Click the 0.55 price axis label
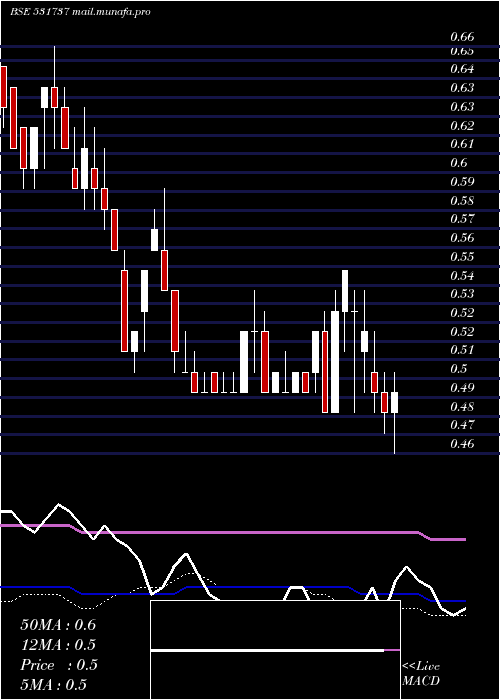500x700 pixels. 462,257
